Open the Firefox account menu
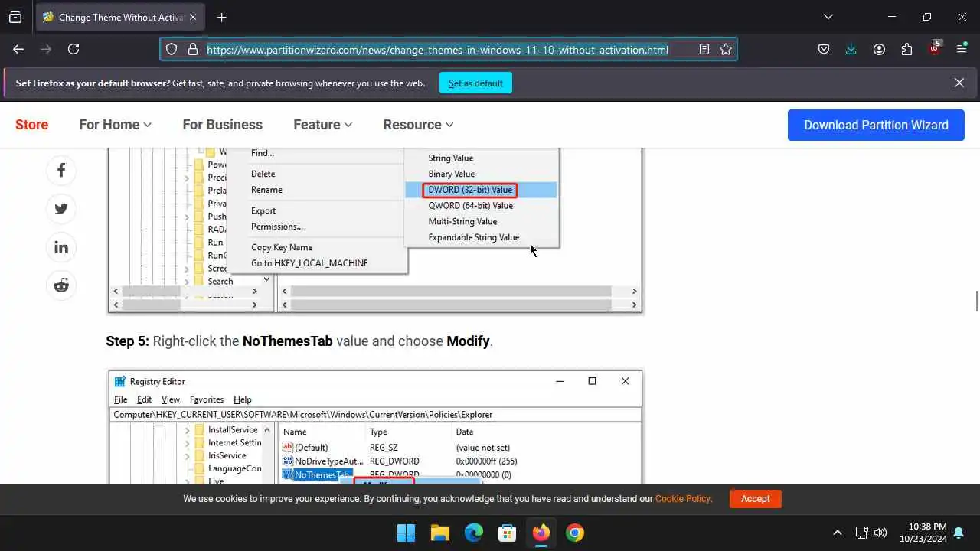The height and width of the screenshot is (551, 980). (x=879, y=49)
